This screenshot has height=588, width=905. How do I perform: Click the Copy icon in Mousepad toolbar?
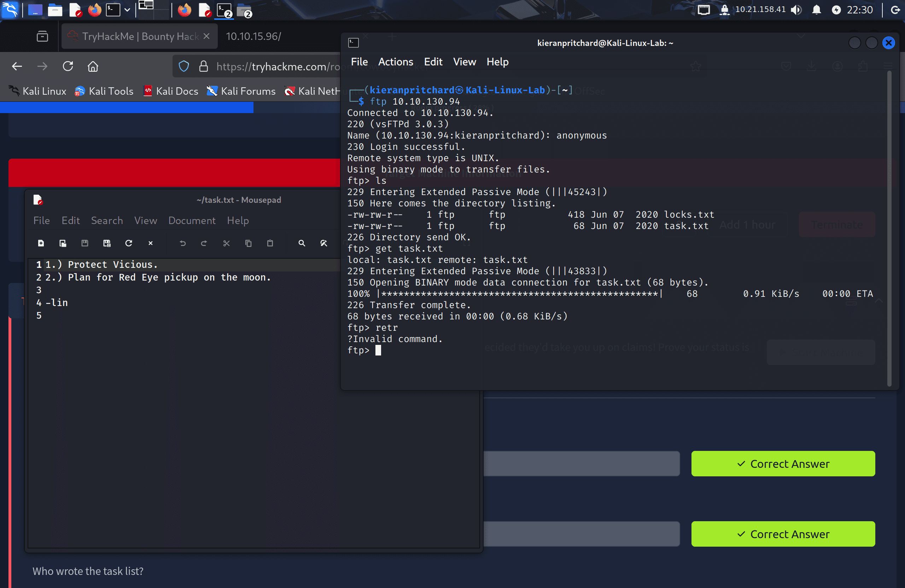coord(248,243)
